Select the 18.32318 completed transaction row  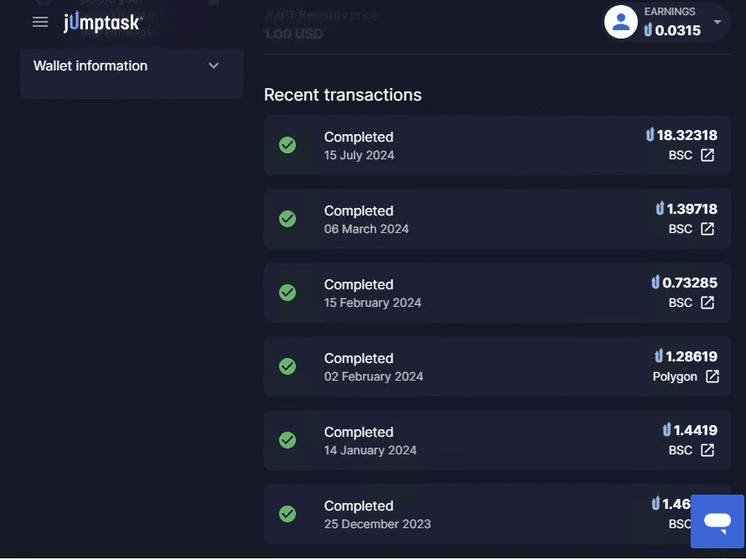click(x=497, y=145)
